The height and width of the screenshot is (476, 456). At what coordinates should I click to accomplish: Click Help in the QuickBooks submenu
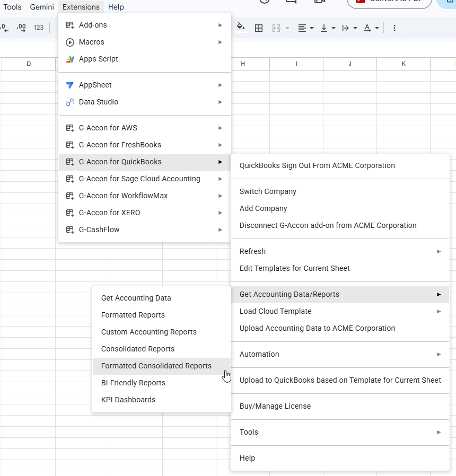(x=340, y=458)
